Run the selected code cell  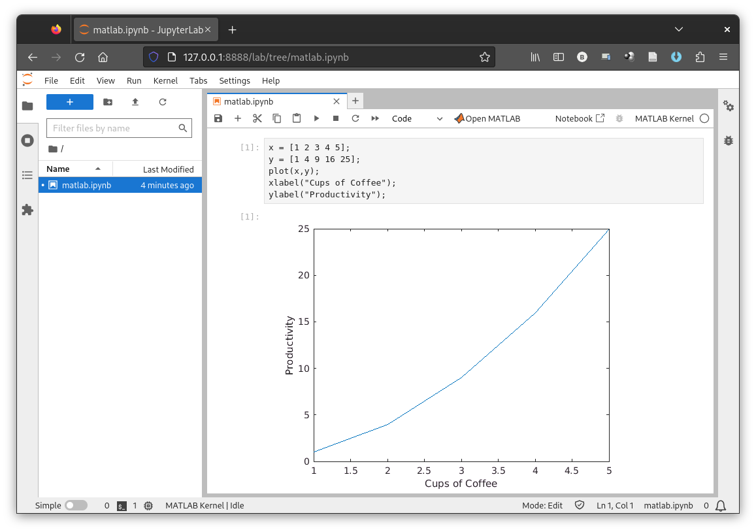(x=316, y=118)
